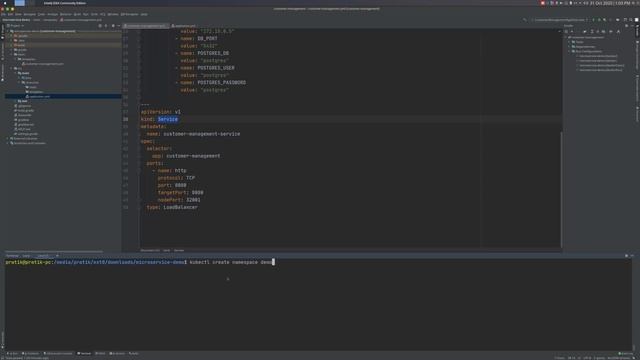Open the desktop applications menu icon
The width and height of the screenshot is (640, 360).
pyautogui.click(x=5, y=3)
